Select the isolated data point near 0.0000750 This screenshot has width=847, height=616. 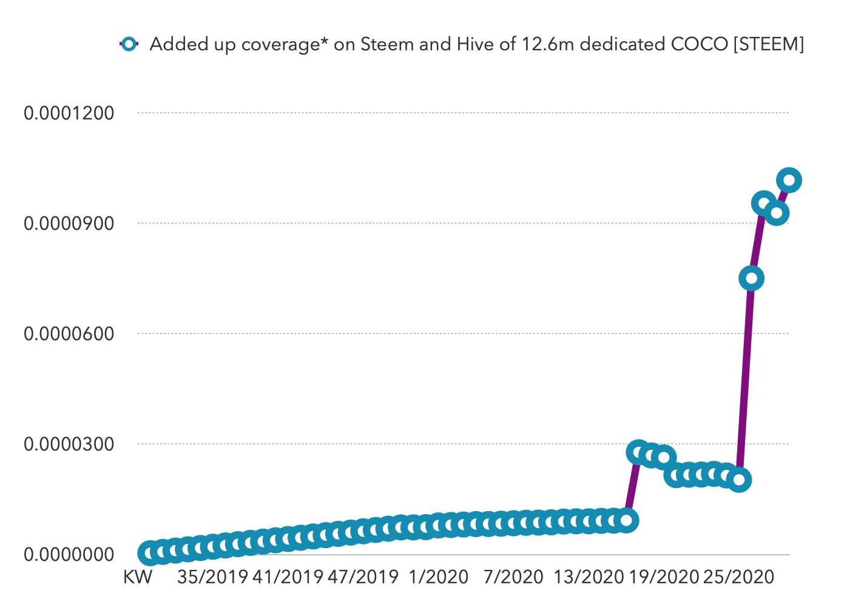751,278
